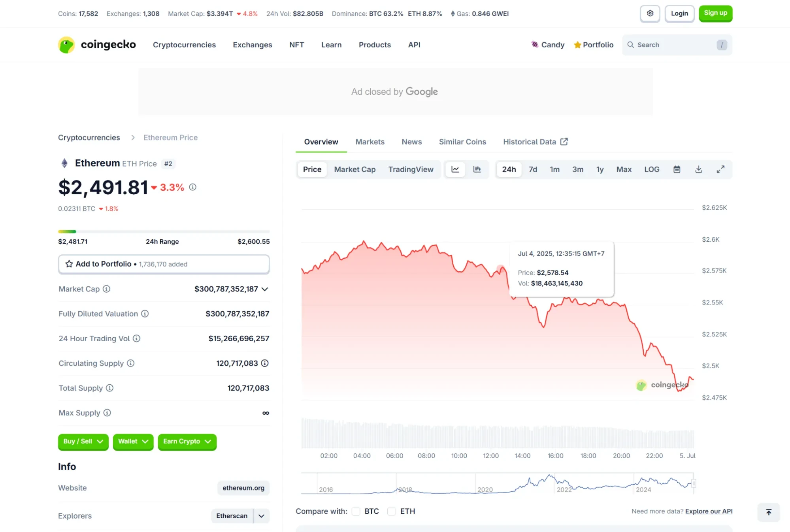Select the Max chart range
790x532 pixels.
pos(624,169)
